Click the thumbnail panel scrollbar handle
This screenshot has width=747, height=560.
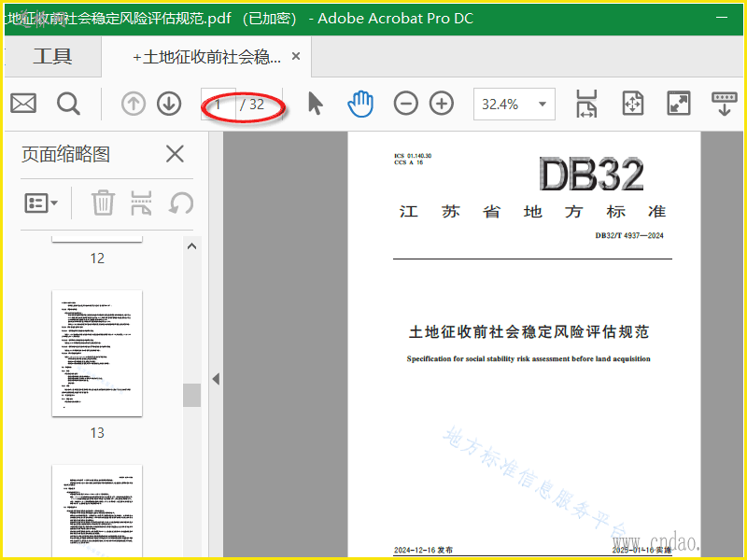pyautogui.click(x=192, y=395)
